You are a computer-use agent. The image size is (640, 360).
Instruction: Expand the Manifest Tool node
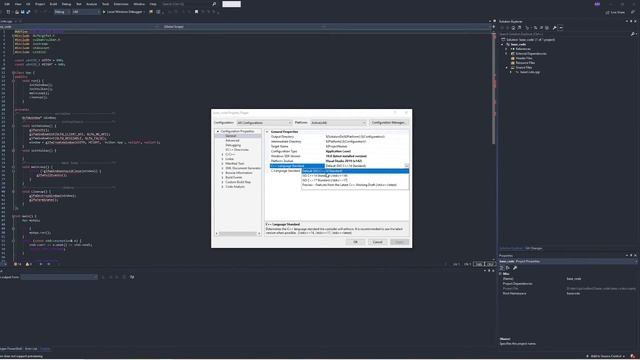[222, 164]
